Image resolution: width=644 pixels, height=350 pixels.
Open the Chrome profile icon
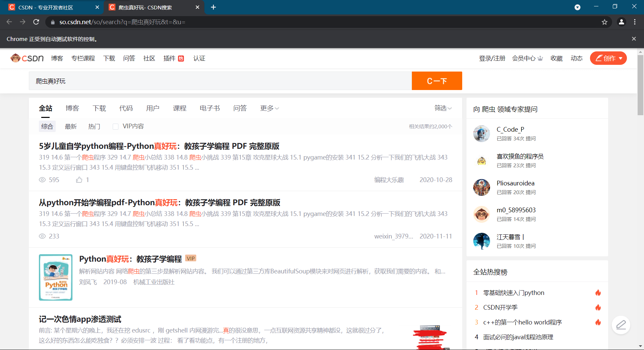621,22
